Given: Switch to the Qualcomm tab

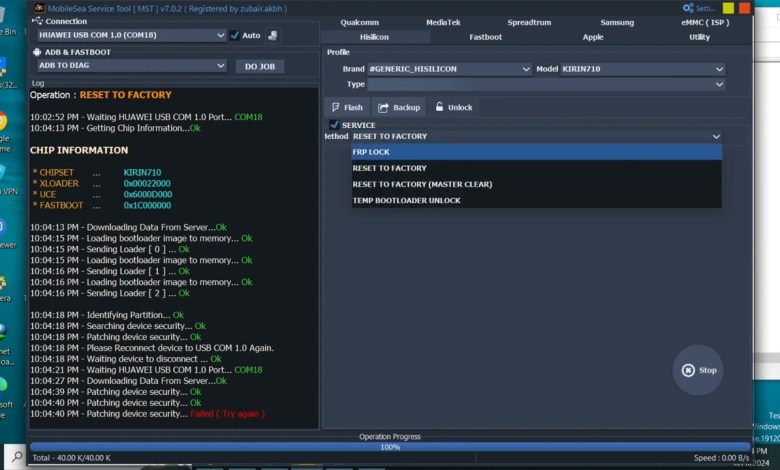Looking at the screenshot, I should pos(359,22).
